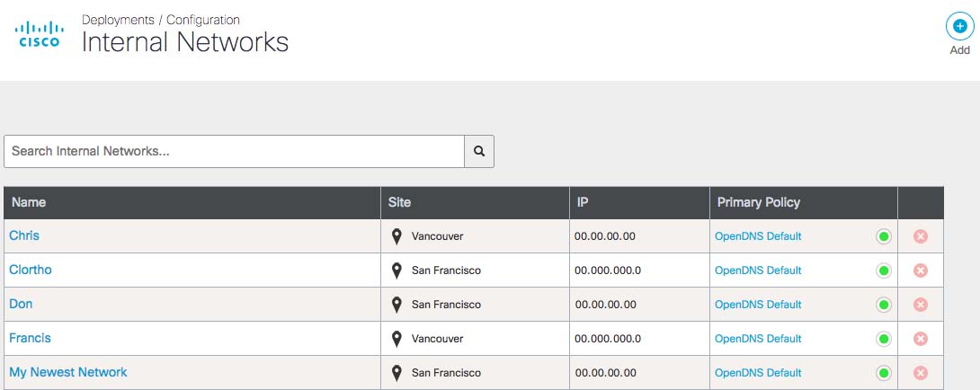This screenshot has height=390, width=980.
Task: Click the Deployments / Configuration breadcrumb
Action: (161, 20)
